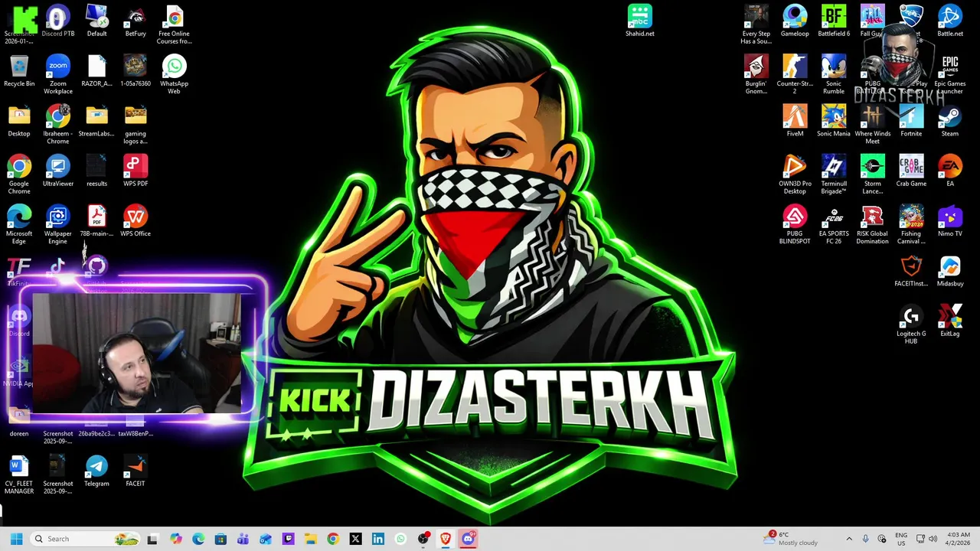Open the WPS Office desktop icon
980x551 pixels.
point(136,220)
